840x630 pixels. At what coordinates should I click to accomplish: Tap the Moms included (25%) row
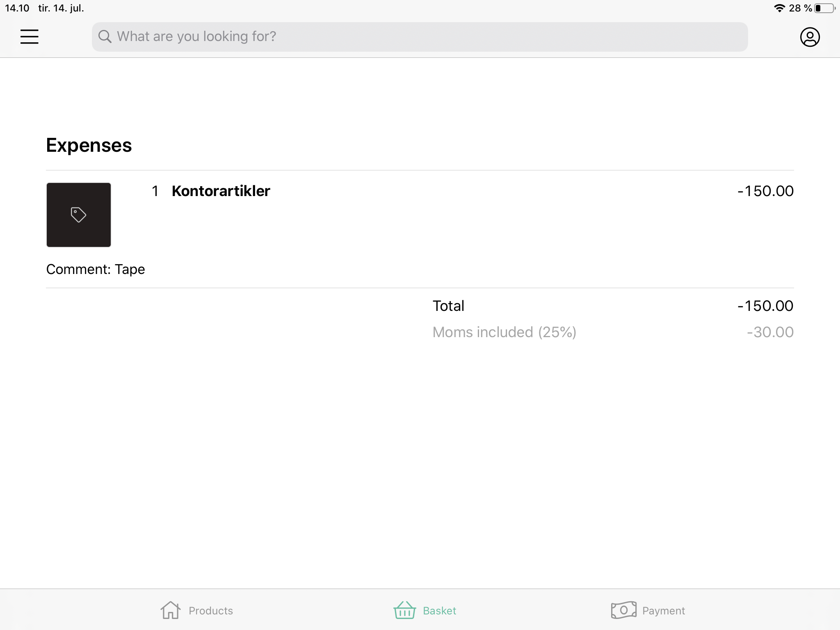coord(613,332)
